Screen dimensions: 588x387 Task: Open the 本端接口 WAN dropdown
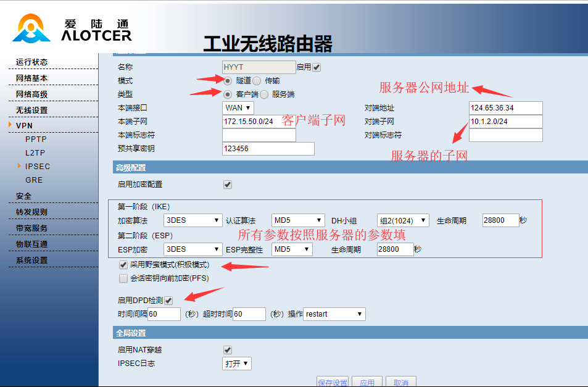pos(238,108)
